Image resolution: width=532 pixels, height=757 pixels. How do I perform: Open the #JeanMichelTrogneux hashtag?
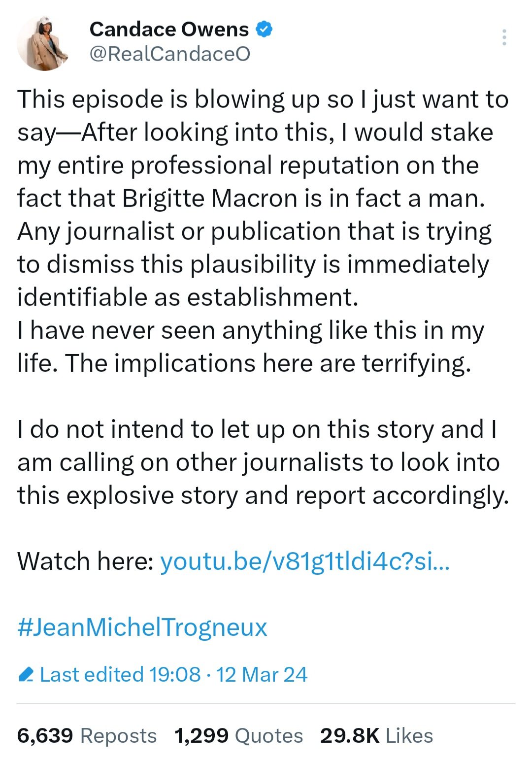click(x=142, y=627)
